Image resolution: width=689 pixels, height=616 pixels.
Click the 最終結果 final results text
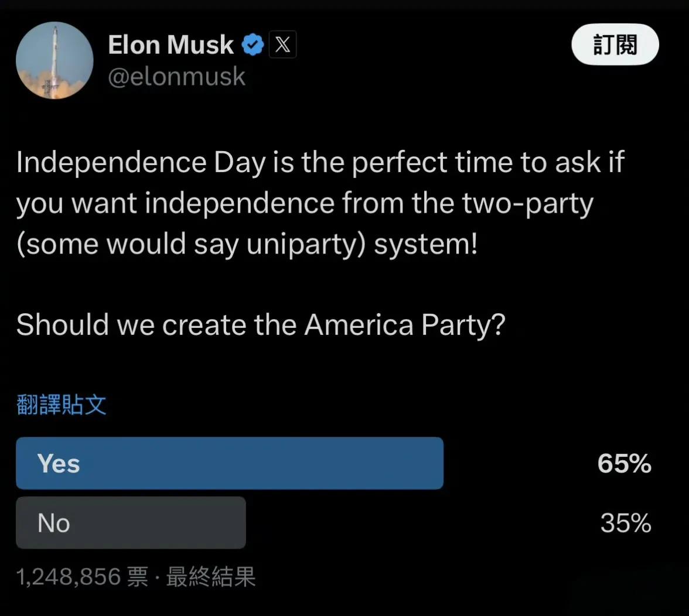tap(210, 577)
